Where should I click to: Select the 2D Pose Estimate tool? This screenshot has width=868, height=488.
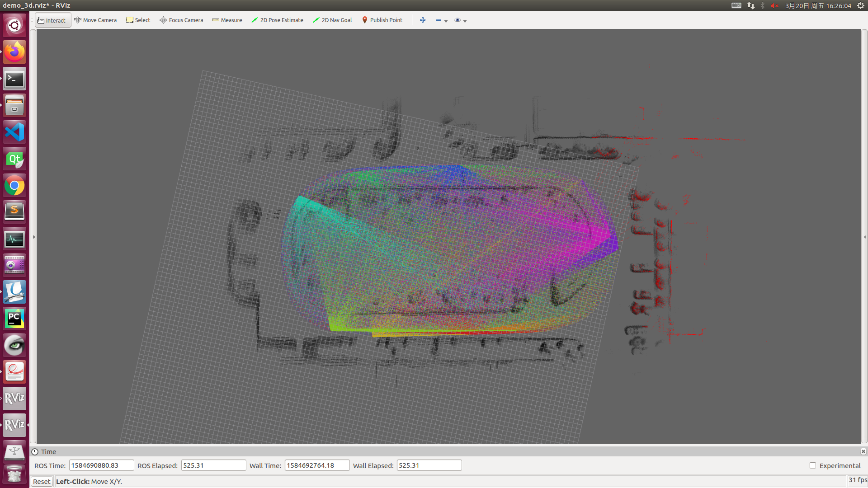click(x=277, y=20)
